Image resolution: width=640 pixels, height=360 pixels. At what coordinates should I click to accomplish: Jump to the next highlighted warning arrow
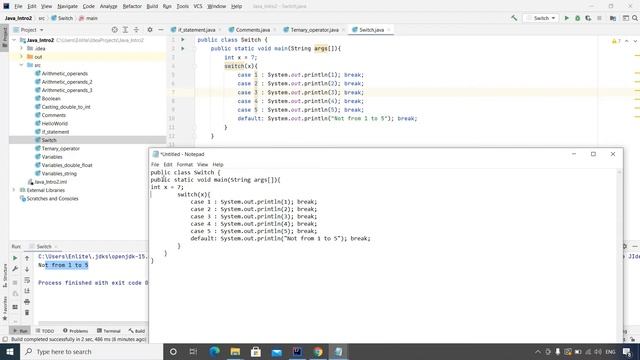(635, 41)
